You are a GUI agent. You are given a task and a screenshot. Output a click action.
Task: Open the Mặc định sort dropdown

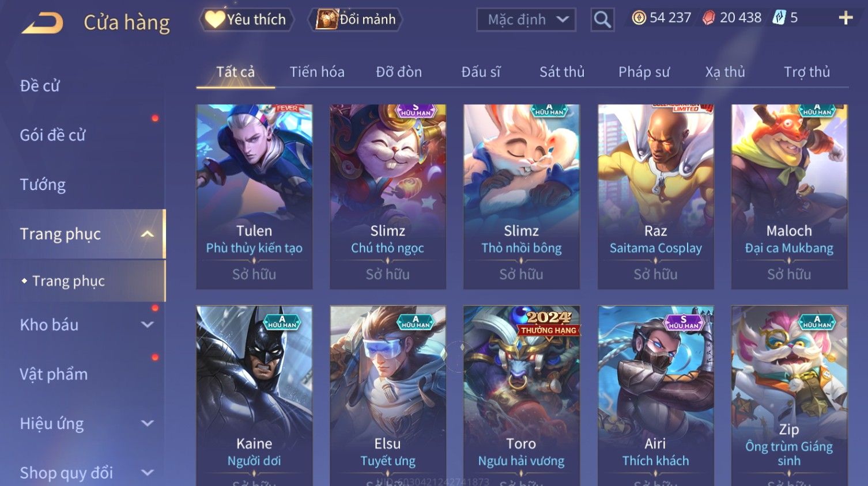point(526,20)
